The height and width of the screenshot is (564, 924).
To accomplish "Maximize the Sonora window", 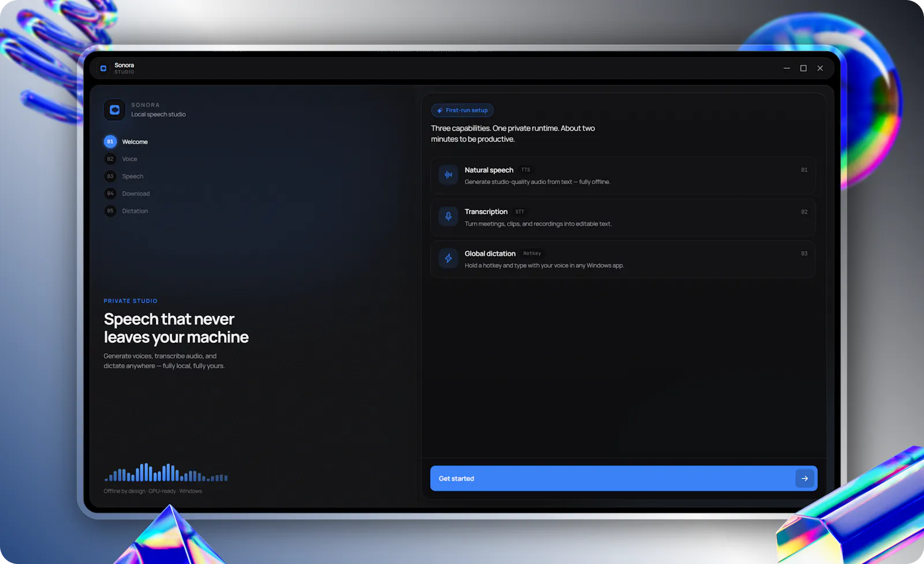I will (803, 68).
